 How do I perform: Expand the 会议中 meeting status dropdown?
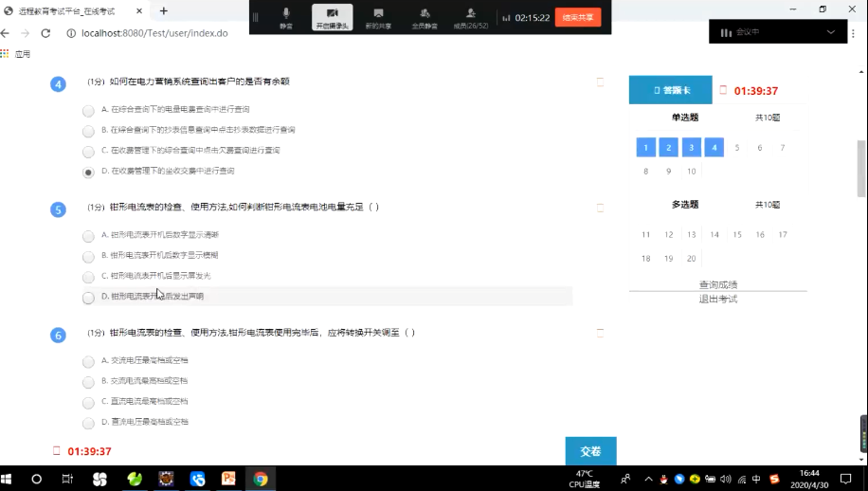pyautogui.click(x=831, y=32)
